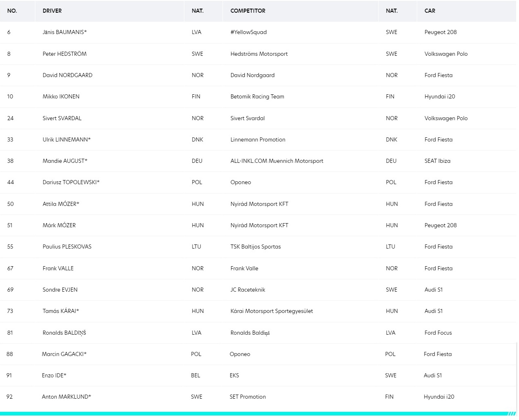519x420 pixels.
Task: Select Dariusz TOPOLEWSKI* driver name
Action: [x=71, y=182]
